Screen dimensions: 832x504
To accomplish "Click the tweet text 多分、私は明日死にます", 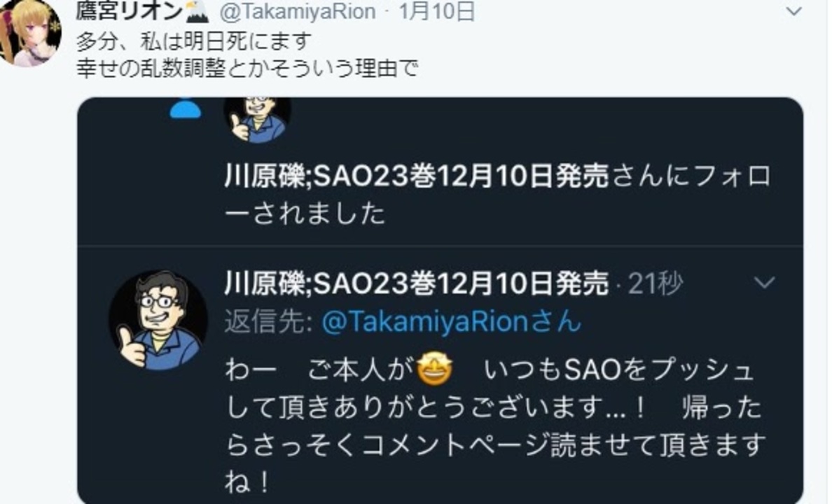I will (194, 41).
